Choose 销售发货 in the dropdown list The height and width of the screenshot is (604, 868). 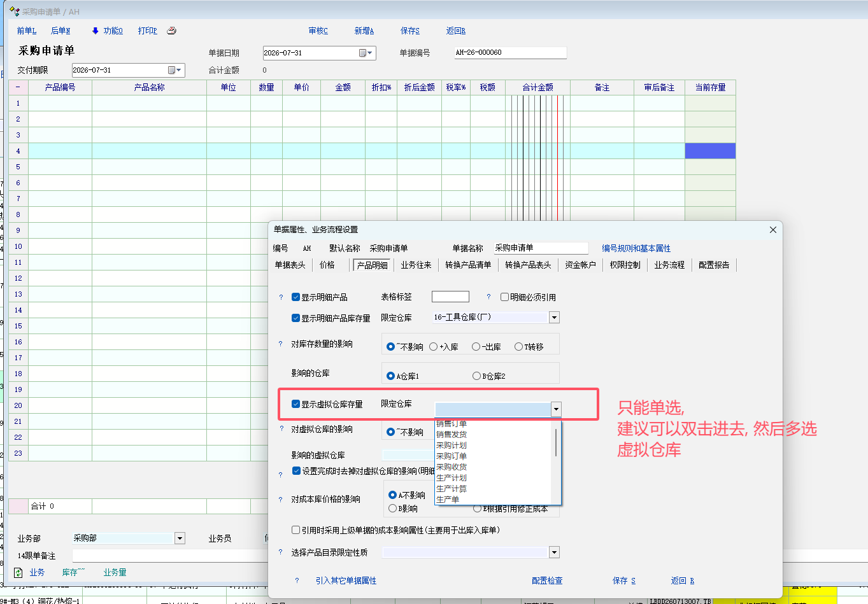pyautogui.click(x=452, y=434)
